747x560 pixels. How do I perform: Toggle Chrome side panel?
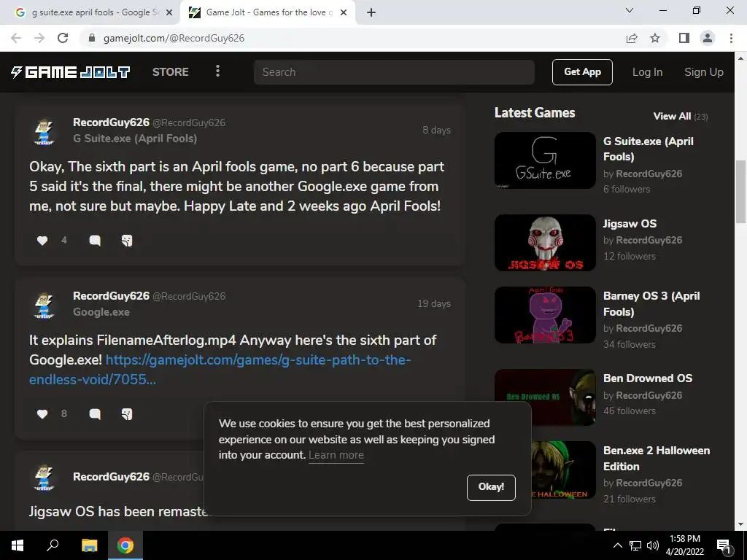point(684,38)
